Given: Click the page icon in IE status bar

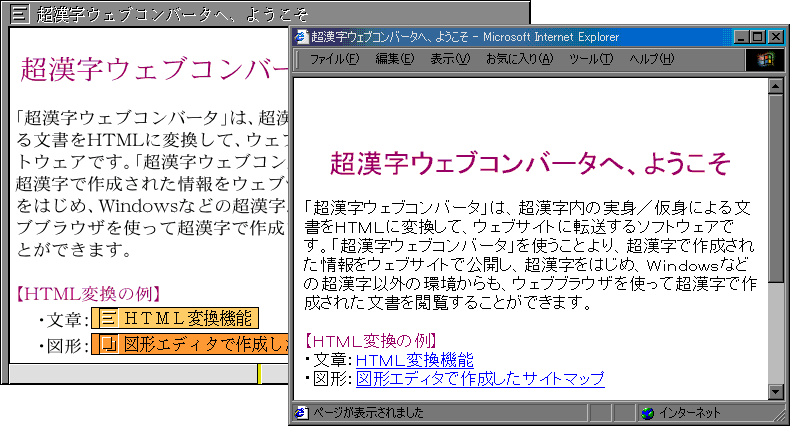Looking at the screenshot, I should tap(302, 412).
